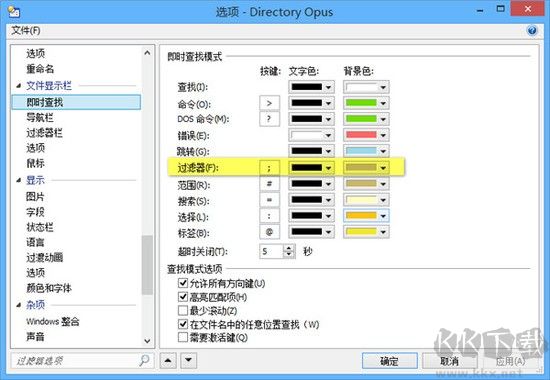Image resolution: width=550 pixels, height=380 pixels.
Task: Click orange background swatch for 选择(L)
Action: [x=361, y=216]
